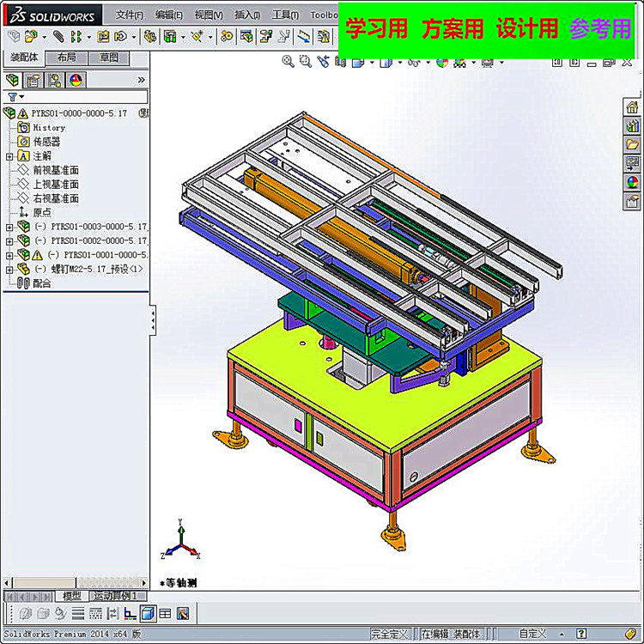Click the SolidWorks logo button
Image resolution: width=644 pixels, height=644 pixels.
coord(52,15)
